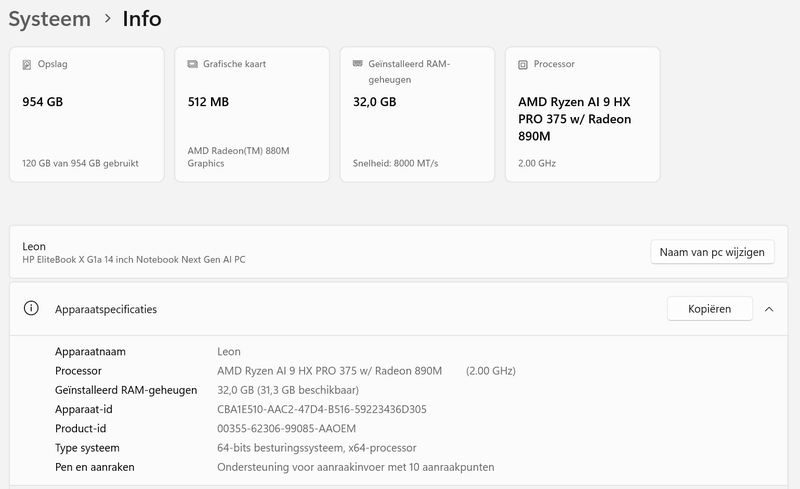The height and width of the screenshot is (489, 800).
Task: Collapse the Apparaatspecificaties section chevron
Action: point(769,309)
